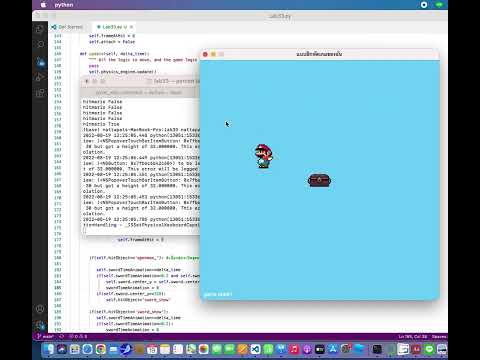Click 'hitmario True' line in Terminal
Viewport: 480px width, 360px height.
(101, 124)
